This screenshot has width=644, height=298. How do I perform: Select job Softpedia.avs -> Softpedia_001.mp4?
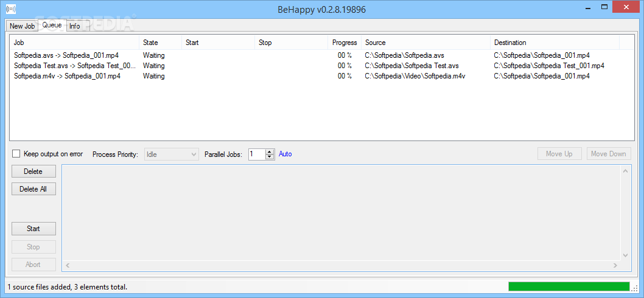(66, 55)
